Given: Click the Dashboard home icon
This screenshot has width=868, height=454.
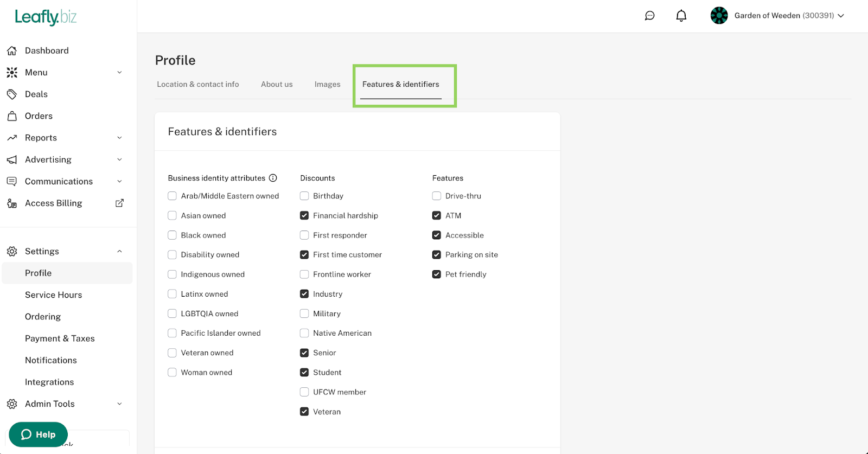Looking at the screenshot, I should (x=12, y=50).
